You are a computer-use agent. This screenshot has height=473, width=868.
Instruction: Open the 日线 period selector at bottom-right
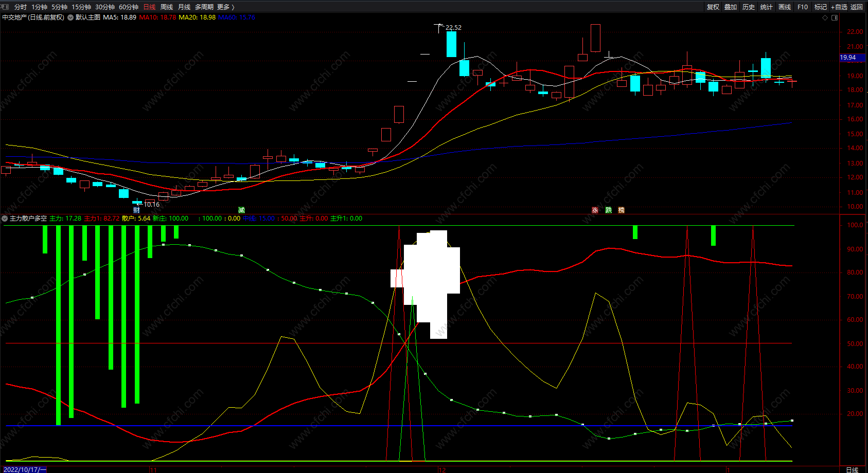point(852,469)
